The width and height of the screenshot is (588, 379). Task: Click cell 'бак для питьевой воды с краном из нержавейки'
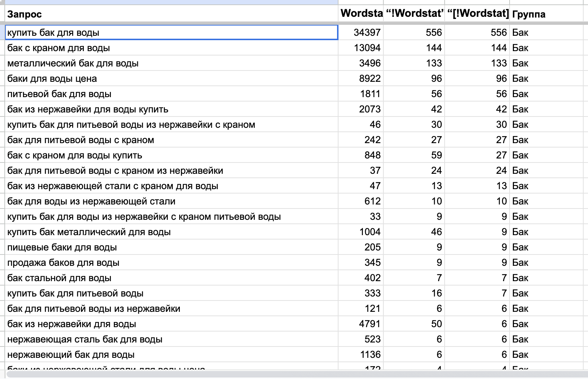pyautogui.click(x=172, y=171)
